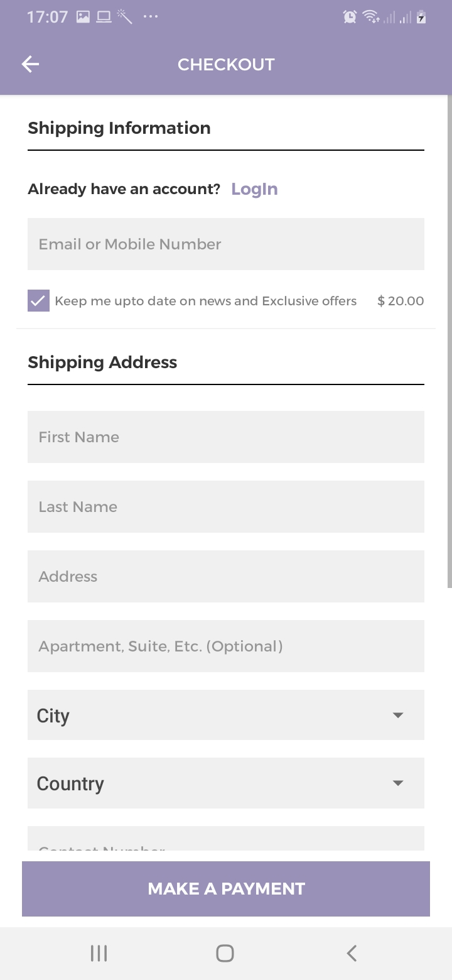452x980 pixels.
Task: Tap the alarm icon in status bar
Action: [x=350, y=17]
